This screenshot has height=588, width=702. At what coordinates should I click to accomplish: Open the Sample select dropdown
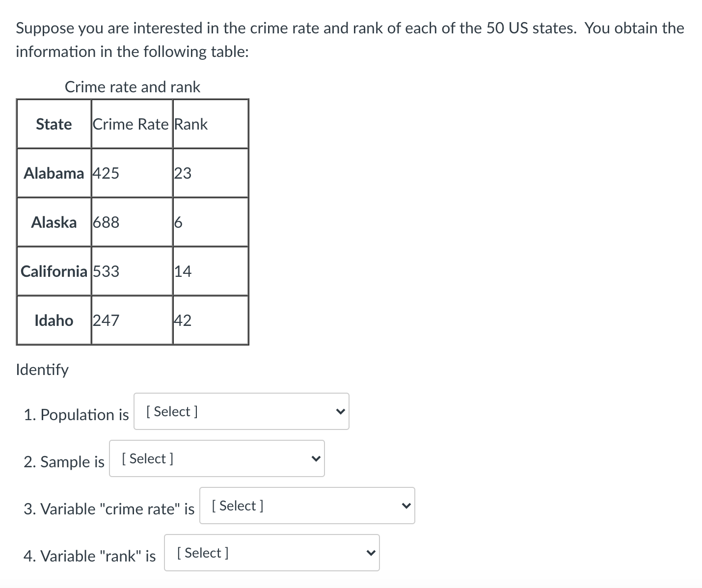point(216,458)
